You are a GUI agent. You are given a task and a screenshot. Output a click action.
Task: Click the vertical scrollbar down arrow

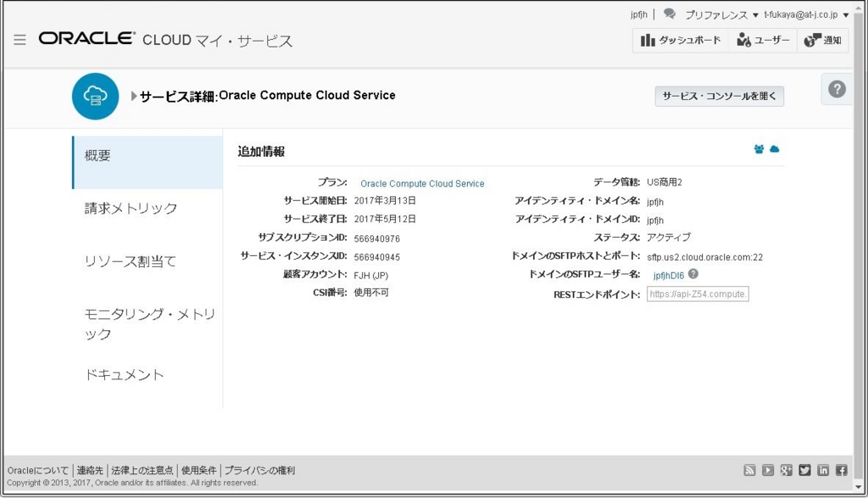(860, 488)
